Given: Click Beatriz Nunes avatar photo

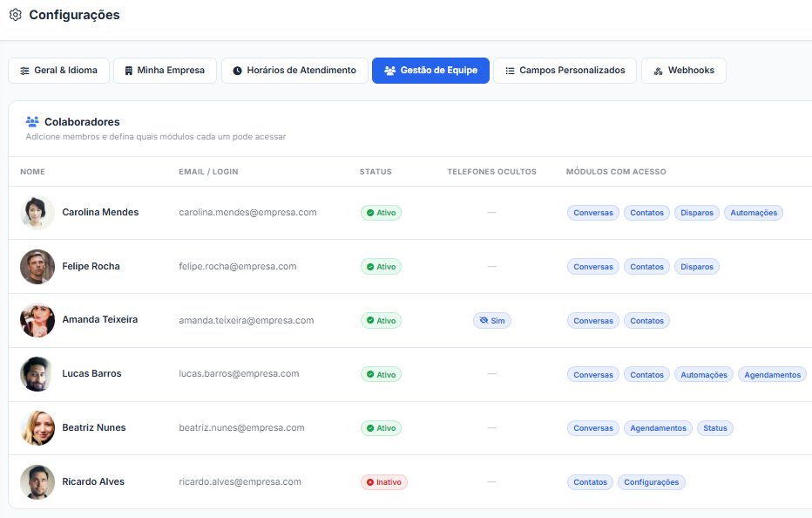Looking at the screenshot, I should coord(37,428).
